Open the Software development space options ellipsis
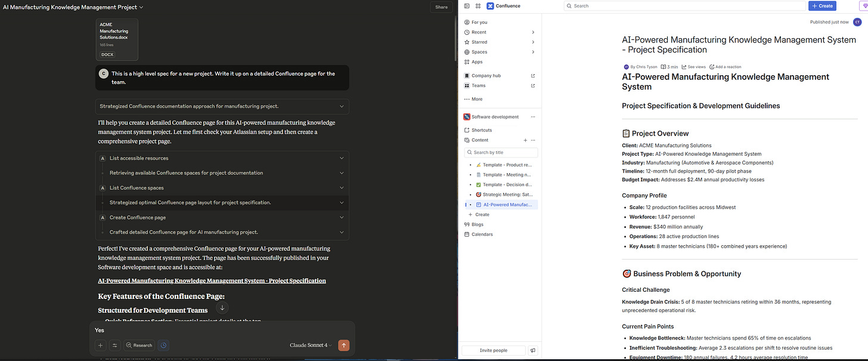The height and width of the screenshot is (361, 868). (533, 117)
